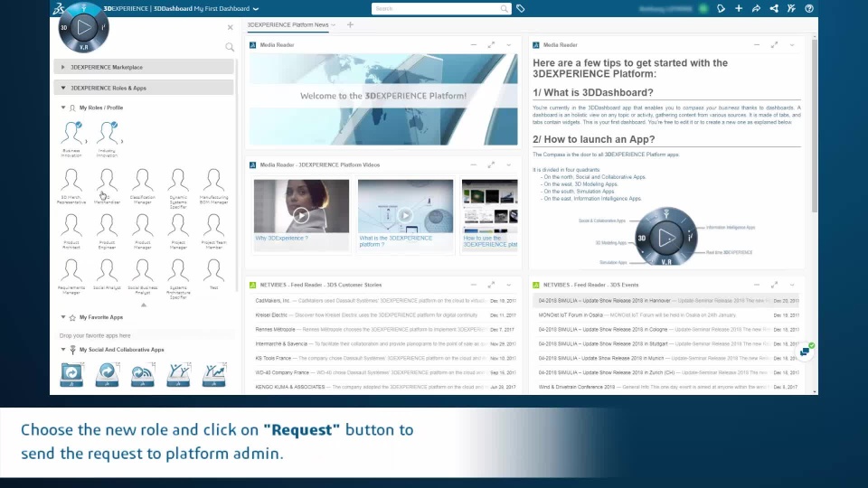Select the Social Analyst role
The height and width of the screenshot is (488, 868).
click(x=107, y=275)
